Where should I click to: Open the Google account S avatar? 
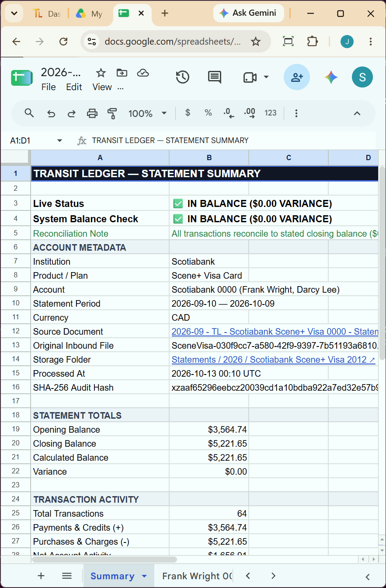click(362, 77)
